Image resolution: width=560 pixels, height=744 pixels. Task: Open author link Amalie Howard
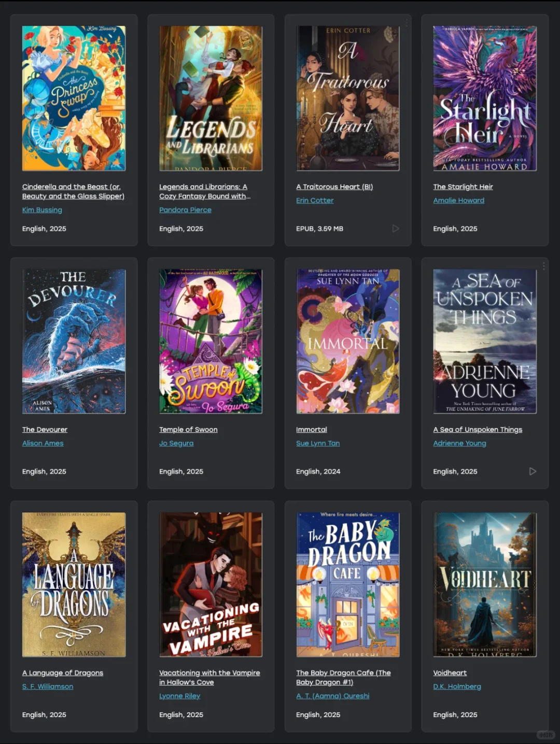459,201
